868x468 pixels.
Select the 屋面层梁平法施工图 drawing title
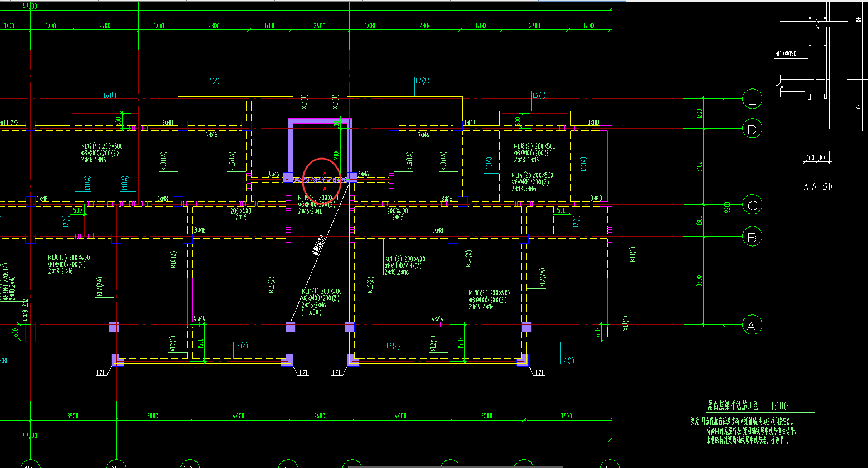(x=733, y=406)
